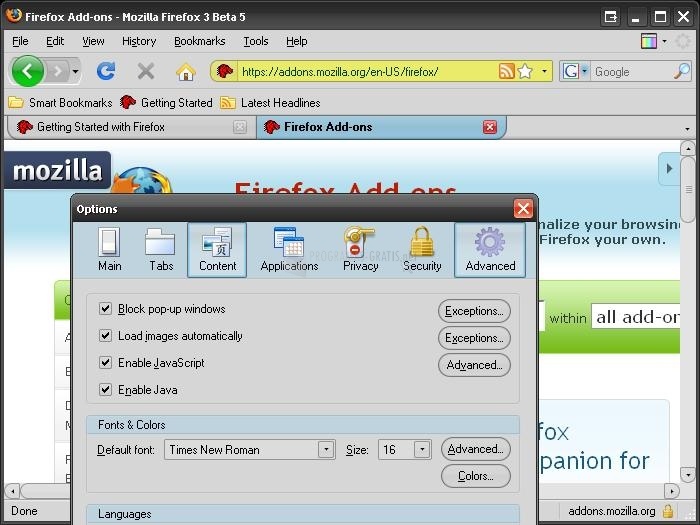Screen dimensions: 700x525
Task: Select the Applications options pane icon
Action: click(289, 250)
